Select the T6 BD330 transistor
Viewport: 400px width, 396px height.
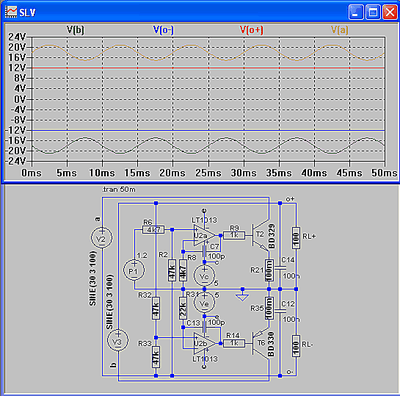260,343
